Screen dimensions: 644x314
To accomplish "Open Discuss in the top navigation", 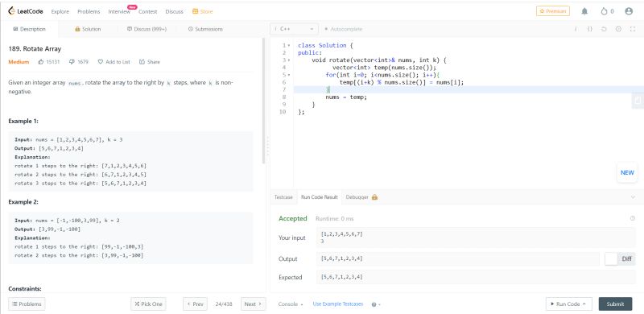I will (x=174, y=11).
